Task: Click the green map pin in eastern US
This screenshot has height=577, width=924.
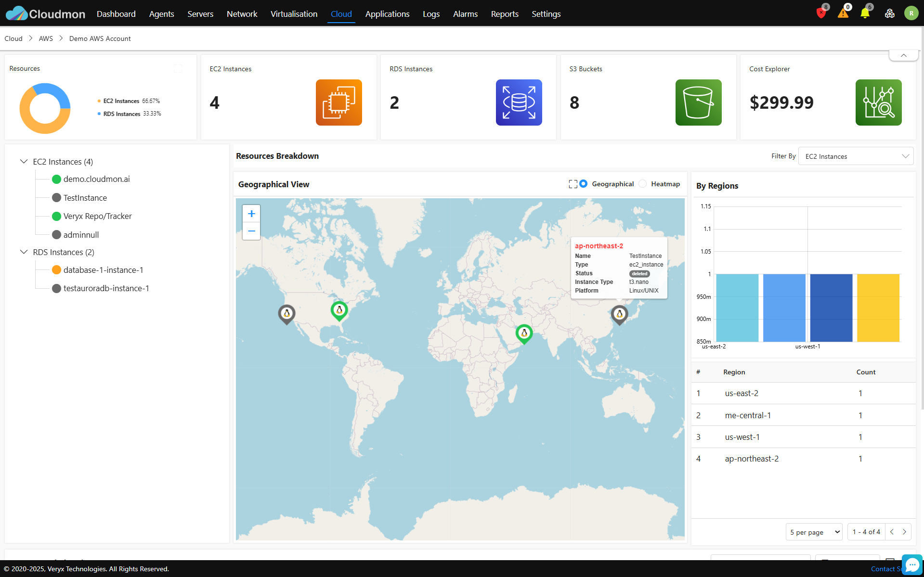Action: [339, 311]
